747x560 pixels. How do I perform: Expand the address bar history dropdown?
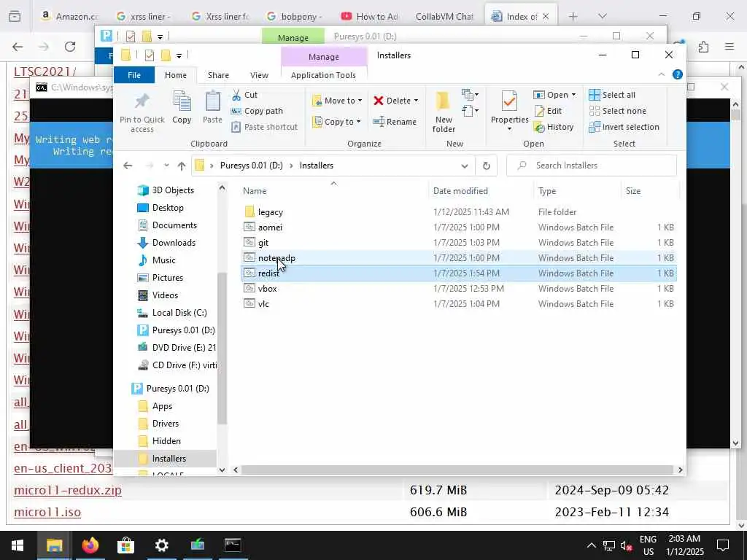tap(465, 166)
